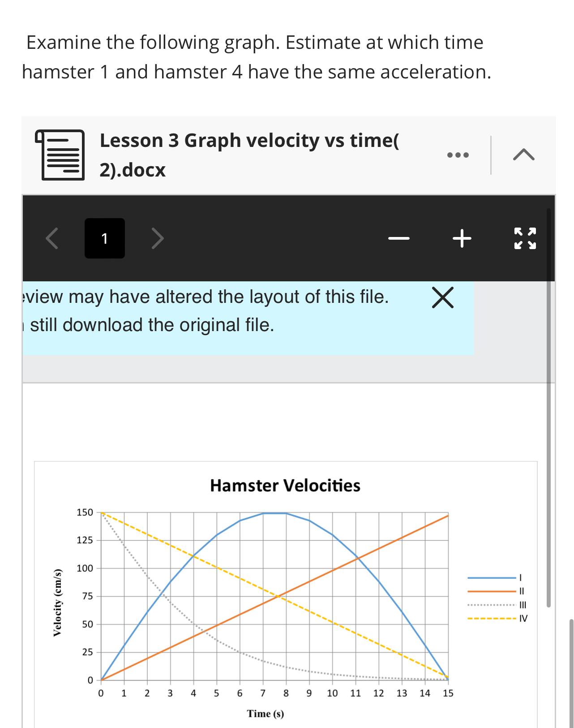This screenshot has width=574, height=728.
Task: Go to the next page with the right arrow
Action: coord(157,239)
